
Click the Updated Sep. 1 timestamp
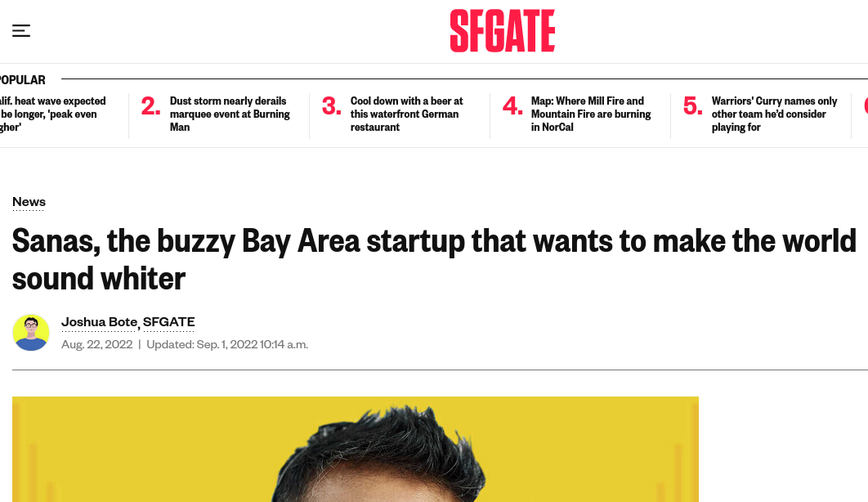pos(227,345)
